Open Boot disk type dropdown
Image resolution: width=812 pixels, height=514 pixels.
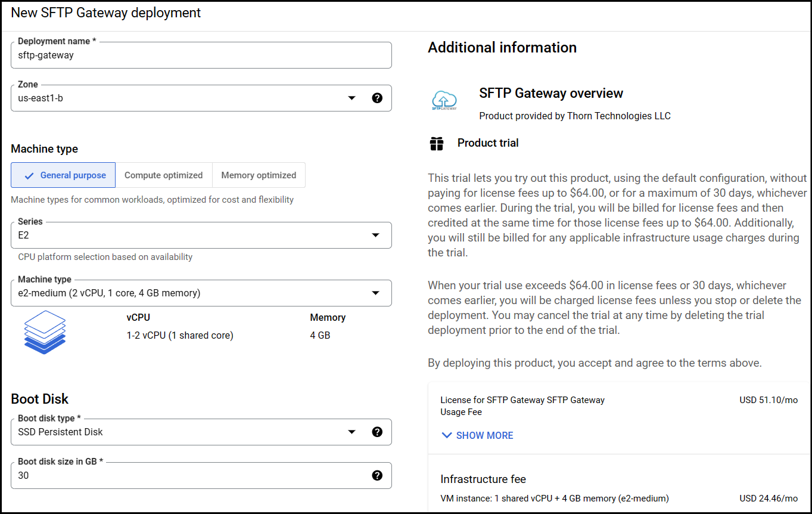[201, 432]
